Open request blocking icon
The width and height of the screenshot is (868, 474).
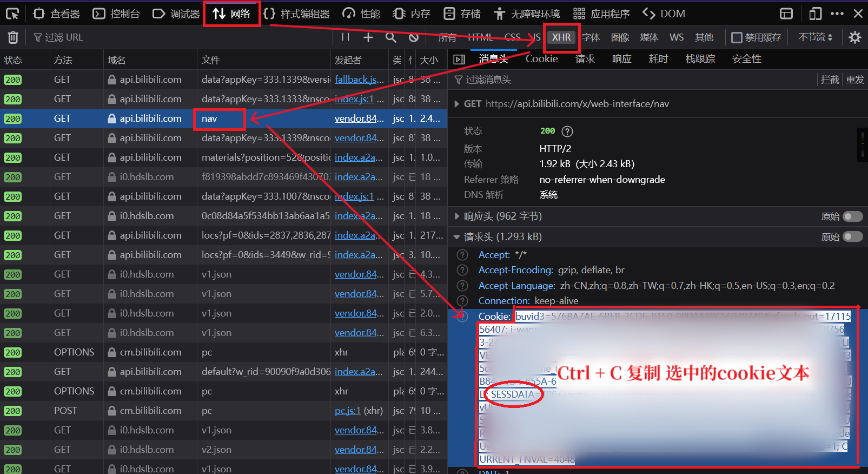[414, 37]
